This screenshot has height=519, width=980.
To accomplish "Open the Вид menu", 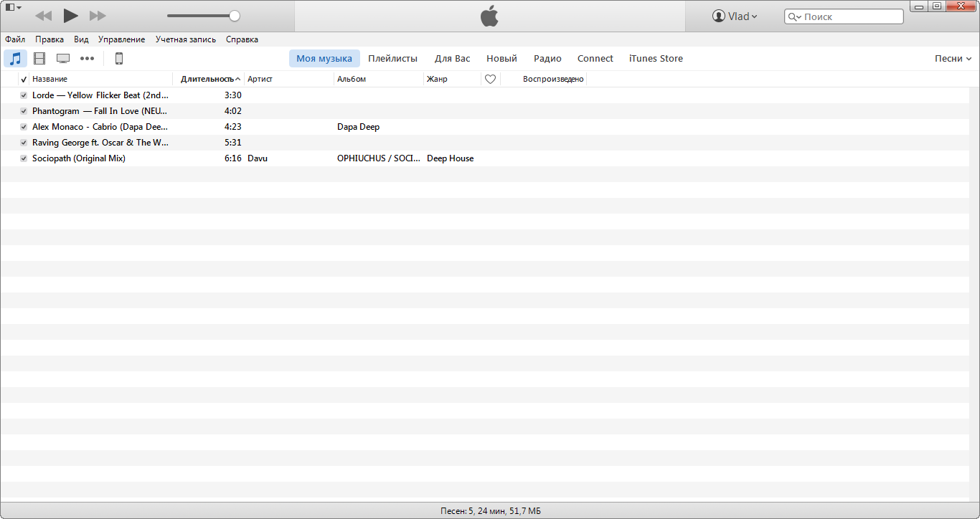I will [81, 39].
